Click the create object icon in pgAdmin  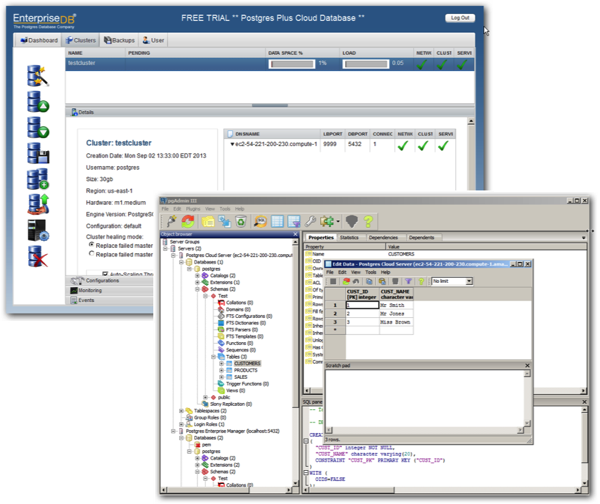224,221
